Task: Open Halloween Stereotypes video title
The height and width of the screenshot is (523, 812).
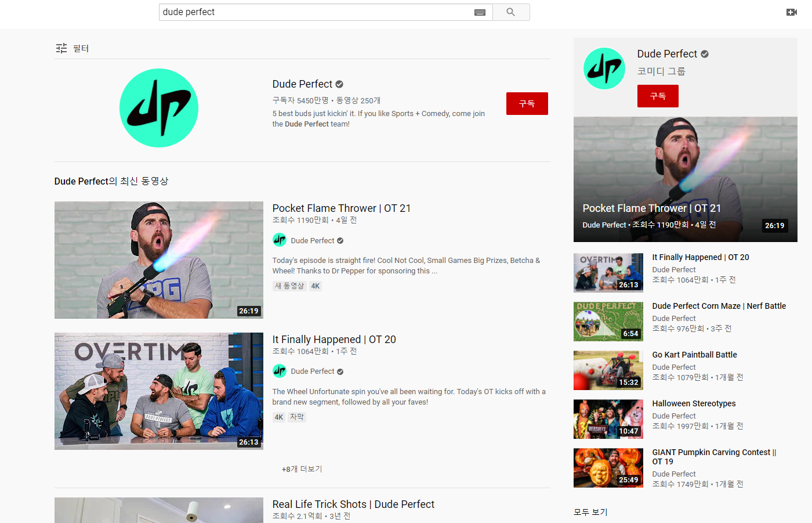Action: click(x=694, y=403)
